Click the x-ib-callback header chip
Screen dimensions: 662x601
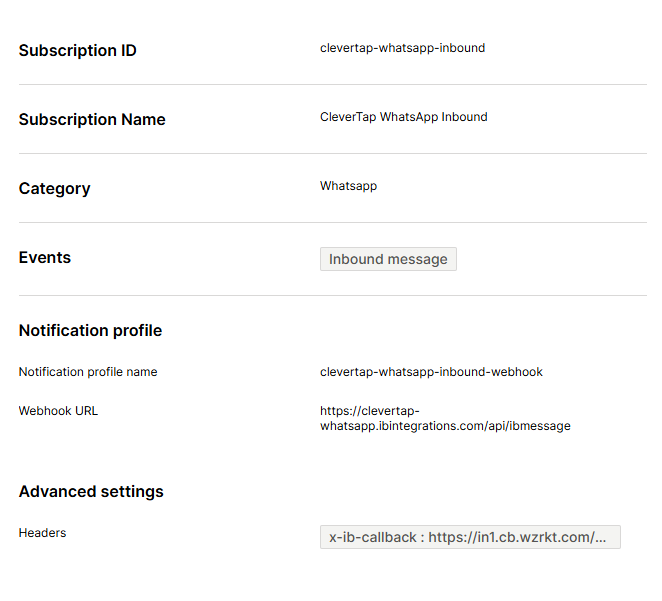click(x=469, y=537)
